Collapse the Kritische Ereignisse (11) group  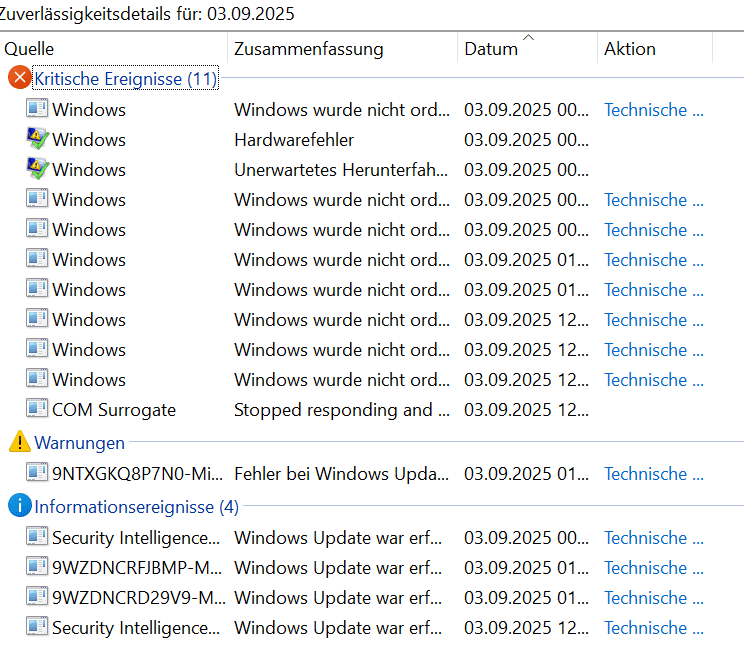125,79
